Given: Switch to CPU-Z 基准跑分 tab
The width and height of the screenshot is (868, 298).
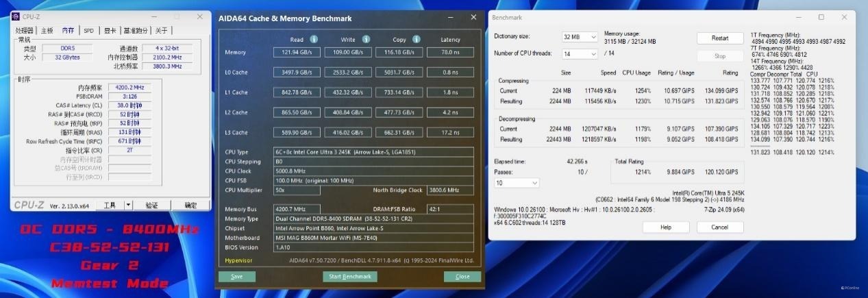Looking at the screenshot, I should point(136,30).
